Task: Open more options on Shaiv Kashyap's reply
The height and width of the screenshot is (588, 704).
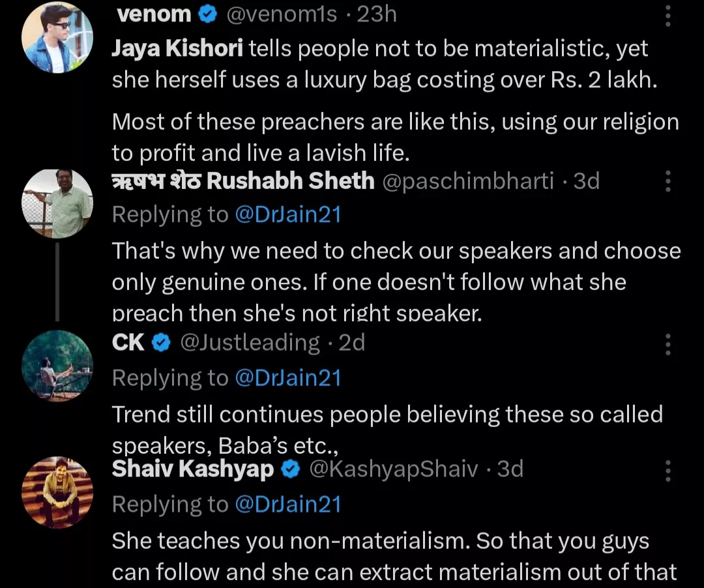Action: [x=667, y=469]
